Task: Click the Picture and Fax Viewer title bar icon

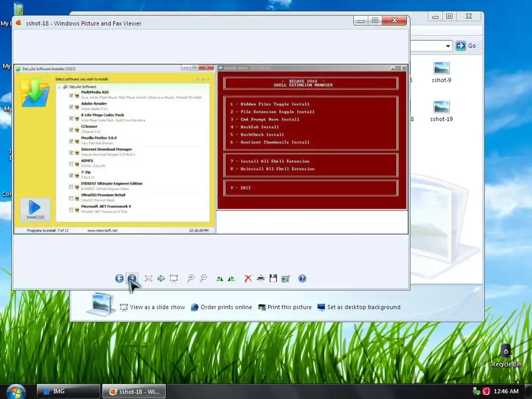Action: click(19, 23)
